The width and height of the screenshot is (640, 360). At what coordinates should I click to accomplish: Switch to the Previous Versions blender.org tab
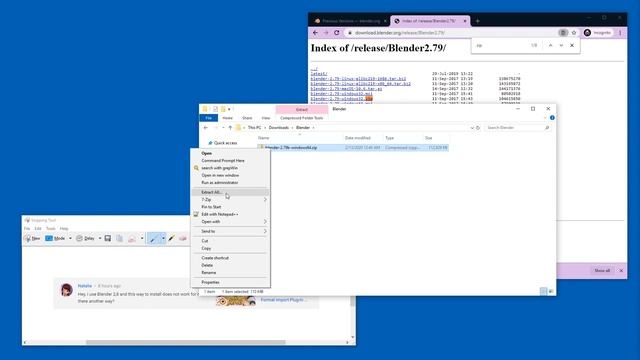click(349, 21)
